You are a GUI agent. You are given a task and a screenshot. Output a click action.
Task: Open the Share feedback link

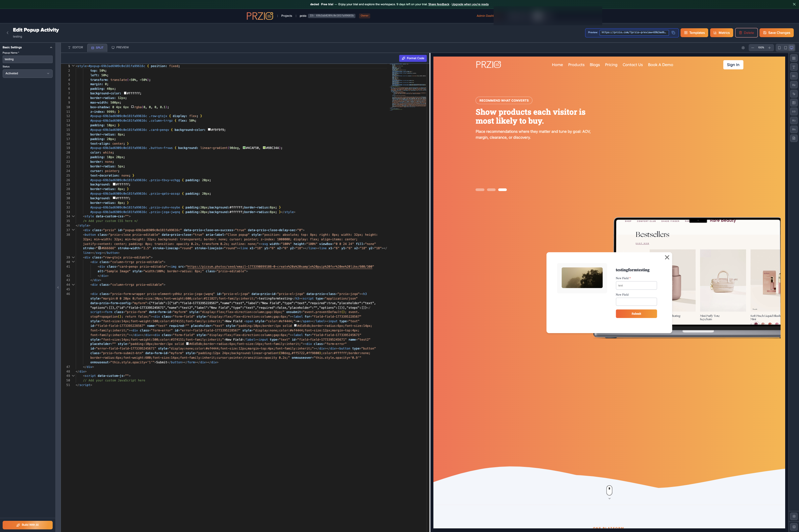click(x=438, y=4)
